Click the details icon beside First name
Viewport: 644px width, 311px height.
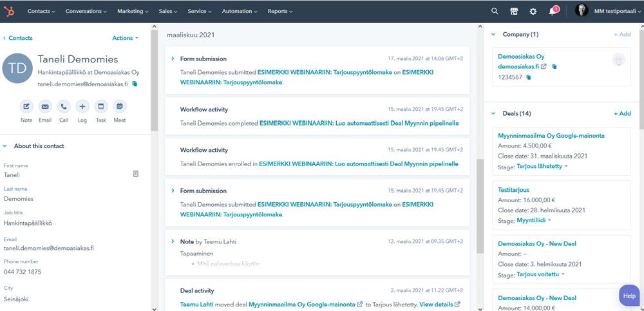tap(136, 174)
